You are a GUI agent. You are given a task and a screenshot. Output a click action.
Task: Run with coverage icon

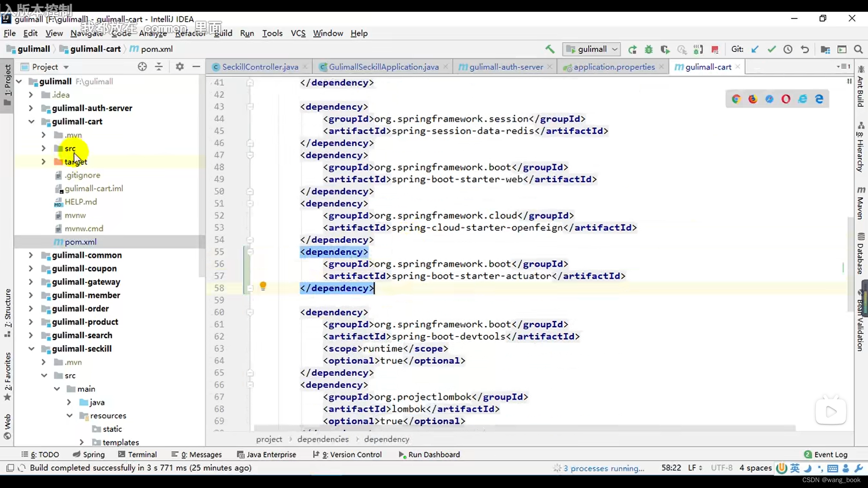point(665,49)
